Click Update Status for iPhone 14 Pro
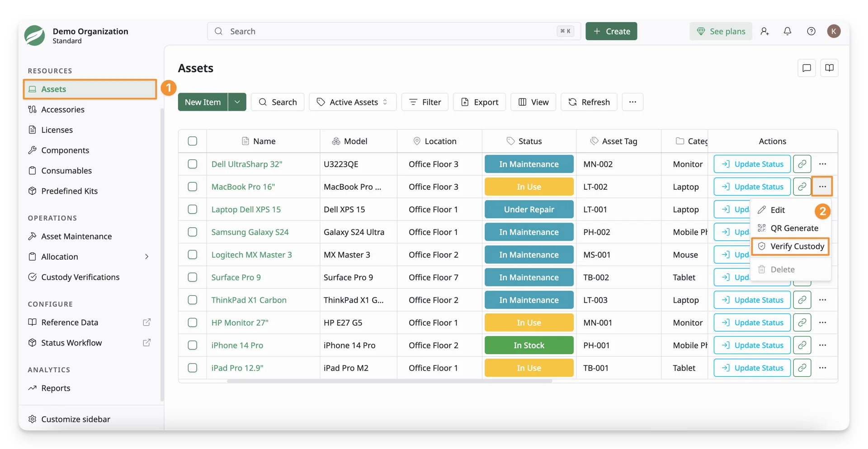 [x=752, y=345]
